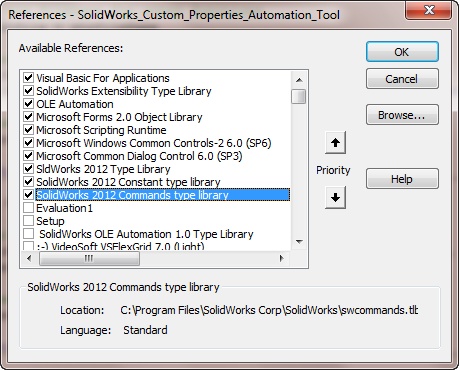Click the list's scroll up arrow

[x=299, y=80]
